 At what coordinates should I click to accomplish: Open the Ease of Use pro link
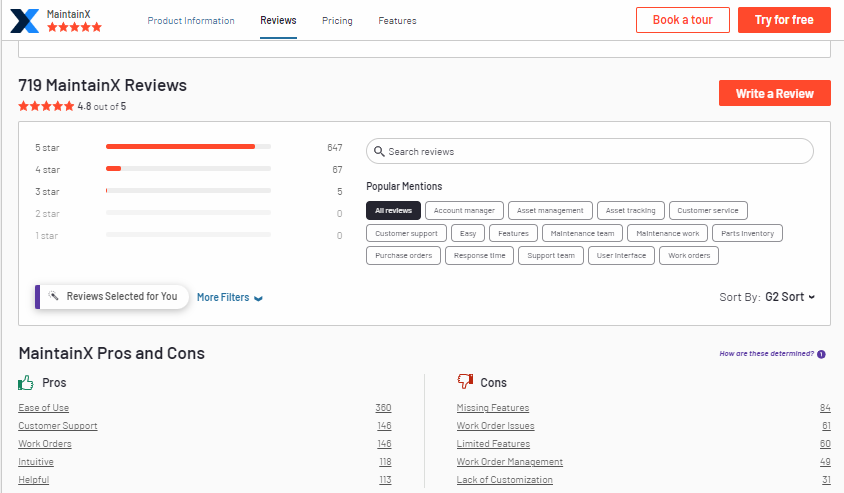click(44, 408)
